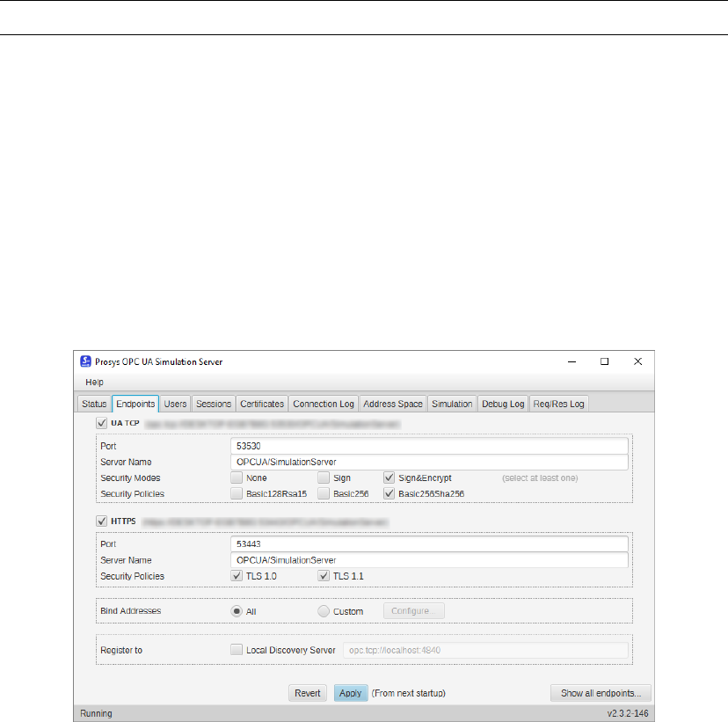
Task: Show the Debug Log tab
Action: pyautogui.click(x=503, y=404)
